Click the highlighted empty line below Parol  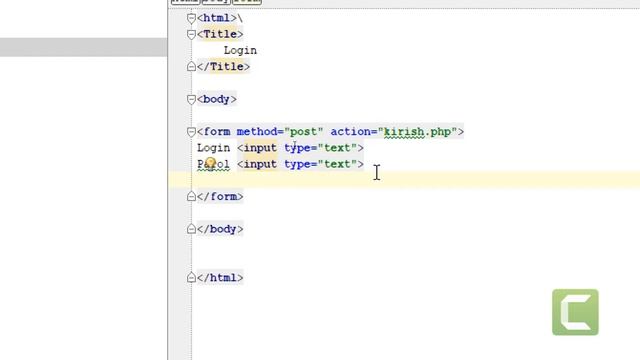404,180
